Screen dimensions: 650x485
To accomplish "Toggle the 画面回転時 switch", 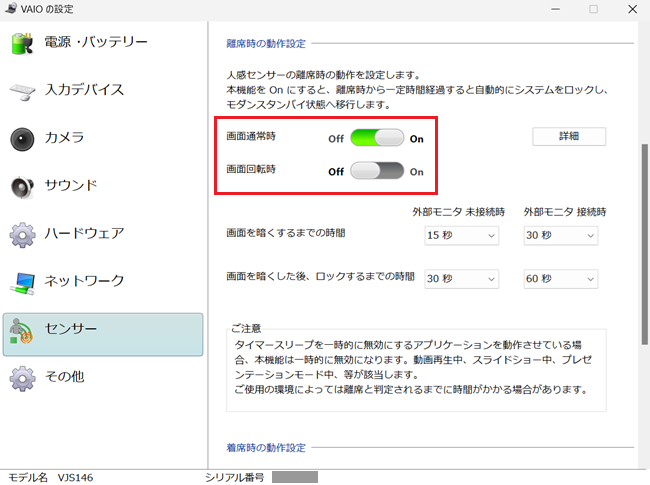I will click(377, 171).
